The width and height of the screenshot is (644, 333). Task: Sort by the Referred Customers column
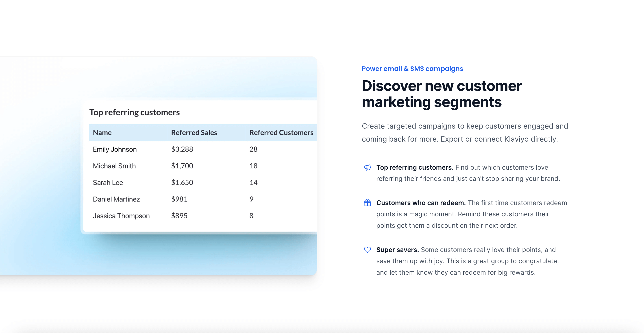coord(281,132)
